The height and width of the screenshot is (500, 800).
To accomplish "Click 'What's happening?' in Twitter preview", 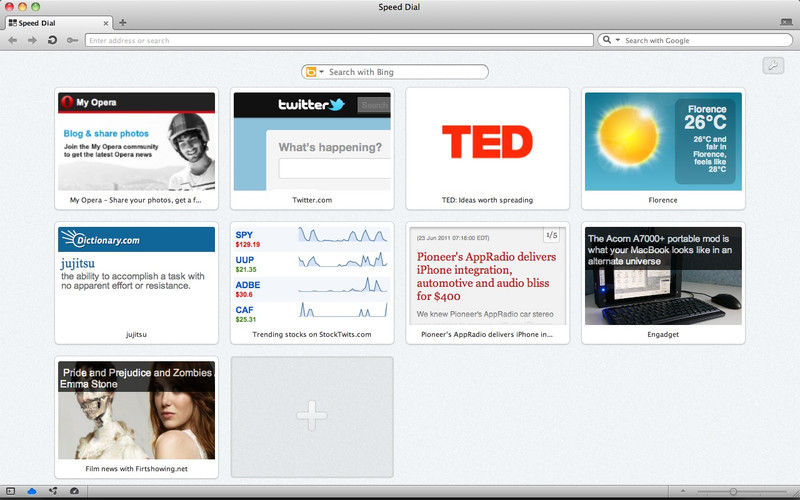I will (x=330, y=147).
